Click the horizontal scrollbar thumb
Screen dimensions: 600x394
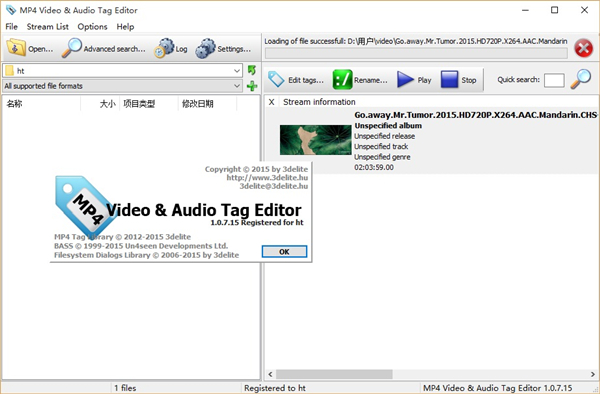click(x=334, y=374)
